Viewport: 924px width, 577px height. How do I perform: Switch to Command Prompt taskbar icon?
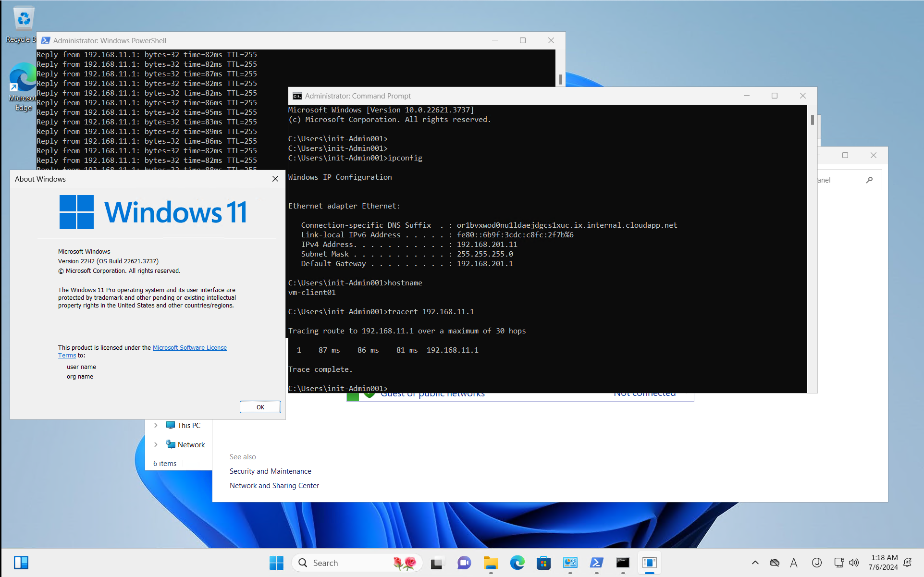pos(623,563)
